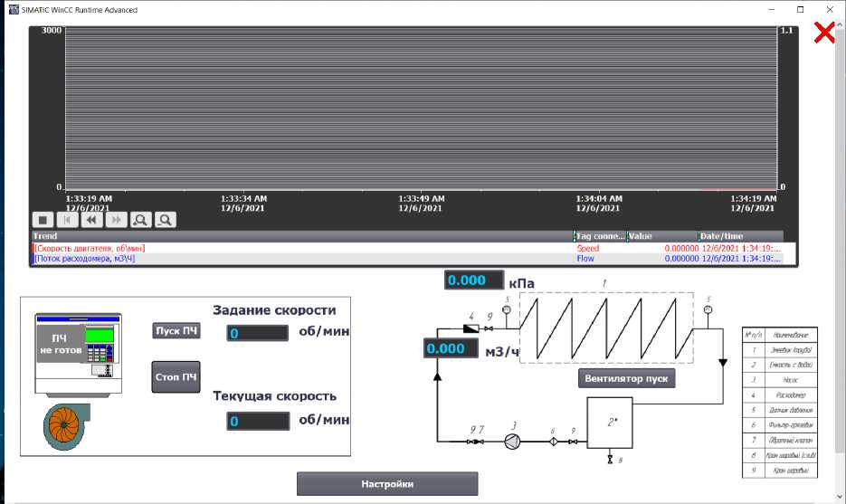Zoom out on the trend time axis
Image resolution: width=846 pixels, height=504 pixels.
click(165, 220)
